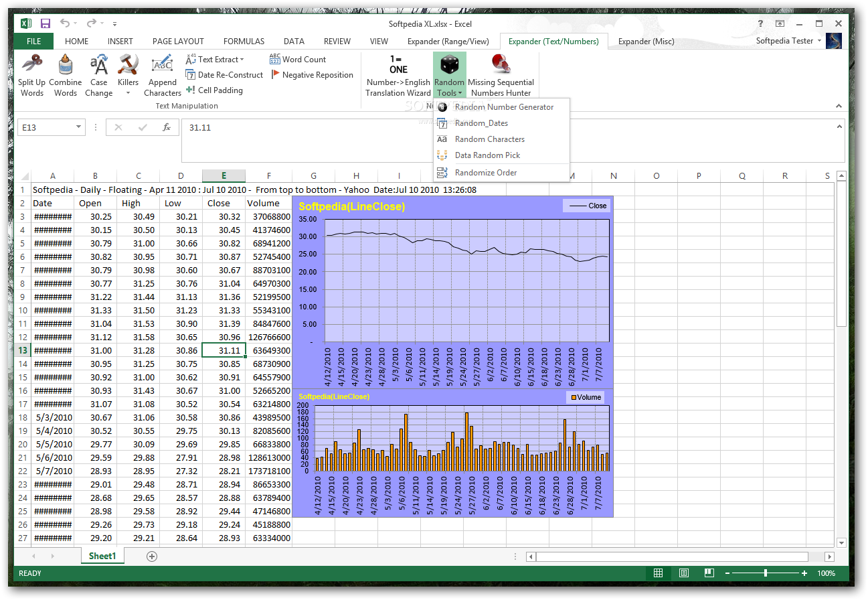The image size is (868, 600).
Task: Select the Sheet1 tab
Action: click(x=102, y=556)
